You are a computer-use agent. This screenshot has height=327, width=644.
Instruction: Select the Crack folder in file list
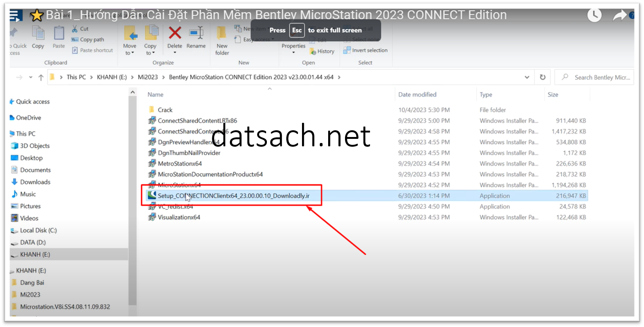(x=165, y=110)
